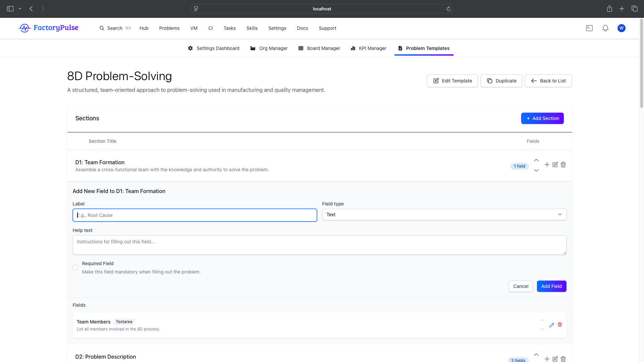The height and width of the screenshot is (362, 644).
Task: Submit with the Add Field button
Action: [552, 286]
